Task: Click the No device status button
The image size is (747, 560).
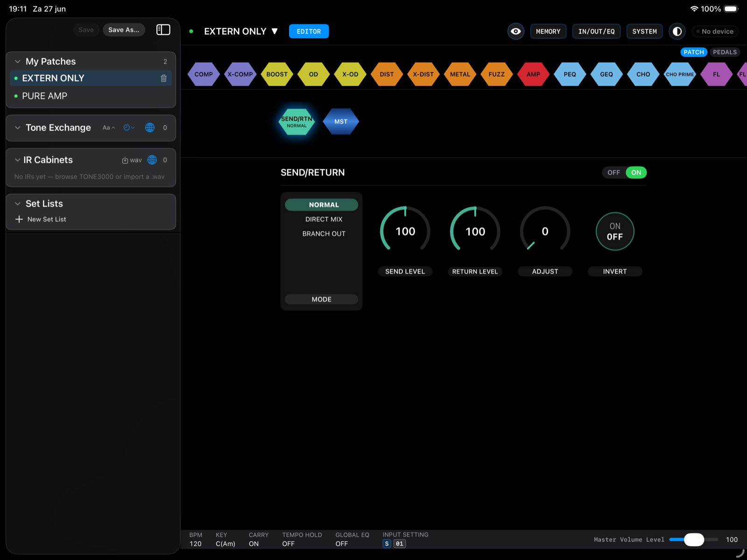Action: 715,31
